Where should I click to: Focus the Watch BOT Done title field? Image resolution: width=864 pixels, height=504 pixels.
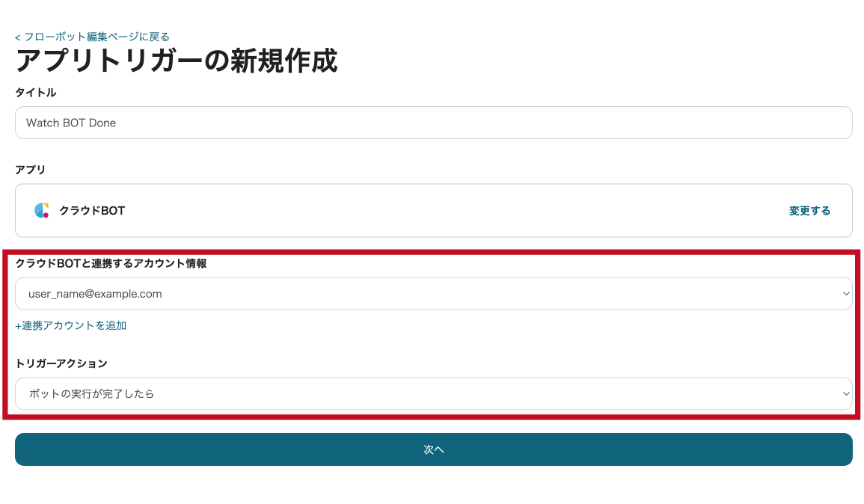coord(434,123)
